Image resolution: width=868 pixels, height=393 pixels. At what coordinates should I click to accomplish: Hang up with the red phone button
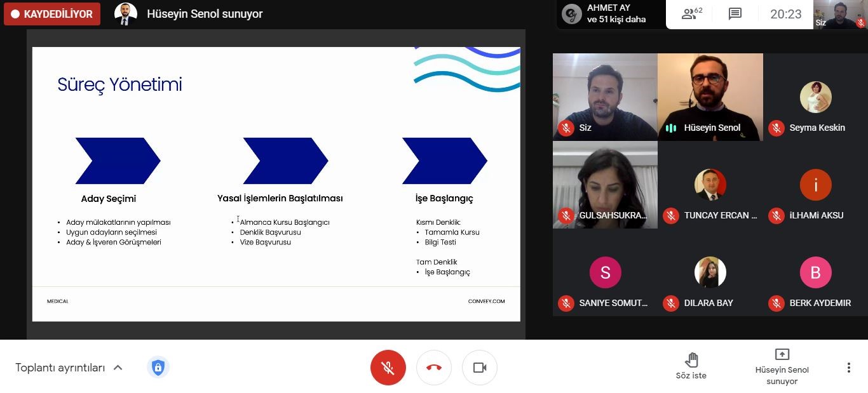(x=434, y=368)
